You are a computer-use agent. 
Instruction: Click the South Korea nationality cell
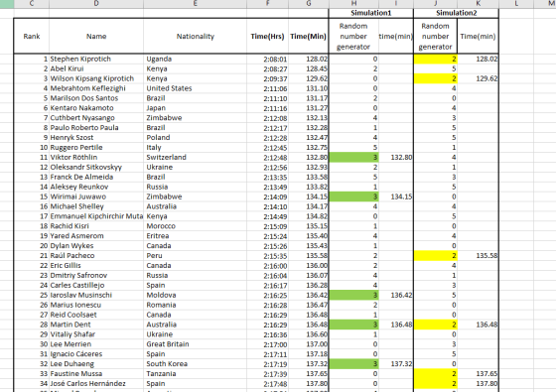click(x=196, y=364)
